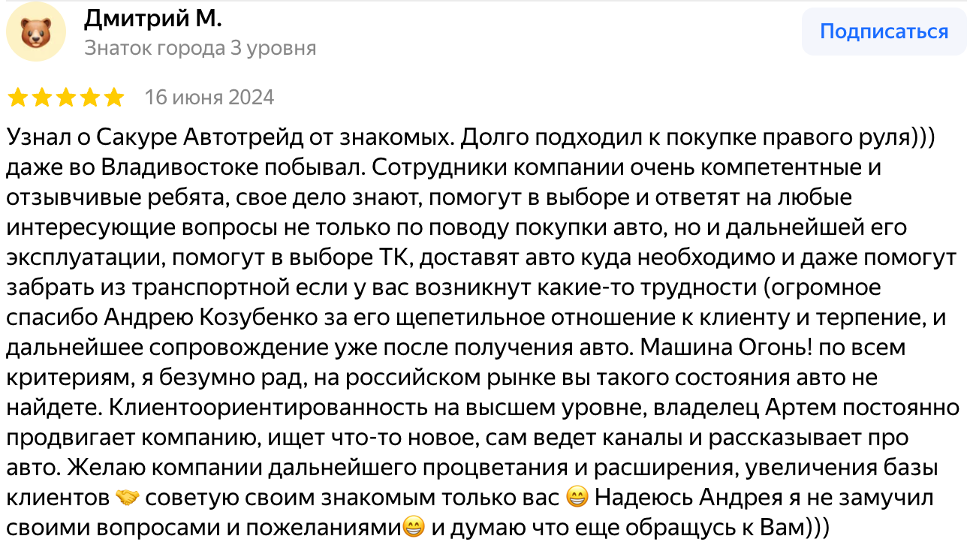This screenshot has width=976, height=560.
Task: Select the second rating star
Action: (41, 98)
